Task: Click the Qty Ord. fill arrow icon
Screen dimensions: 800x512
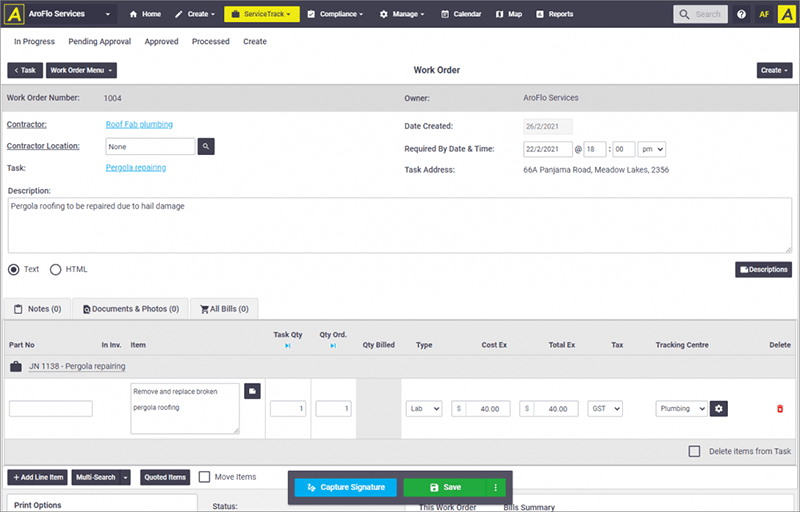Action: pyautogui.click(x=333, y=346)
